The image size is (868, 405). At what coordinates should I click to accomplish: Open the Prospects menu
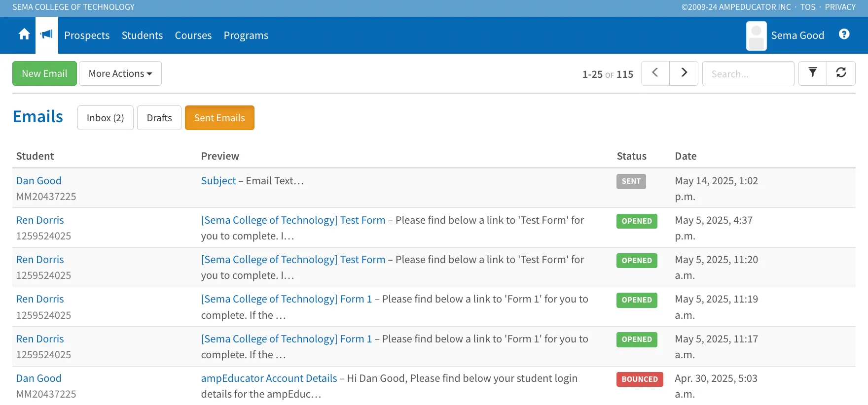[87, 35]
